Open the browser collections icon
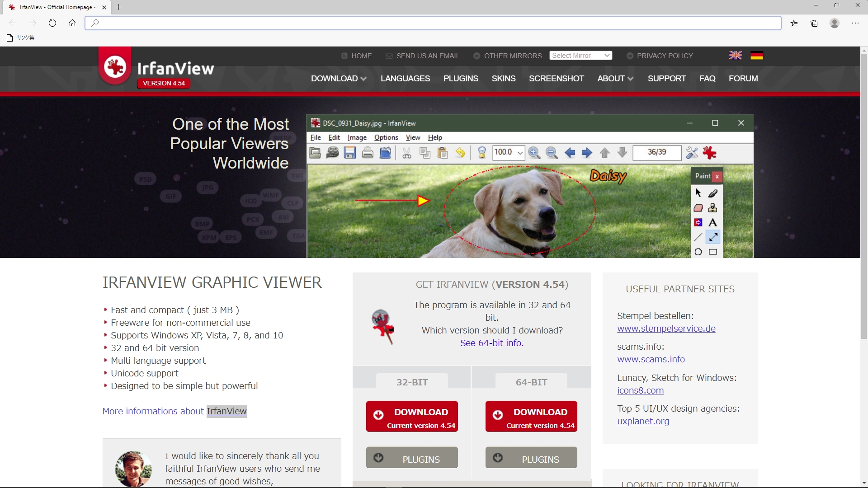 (x=814, y=23)
